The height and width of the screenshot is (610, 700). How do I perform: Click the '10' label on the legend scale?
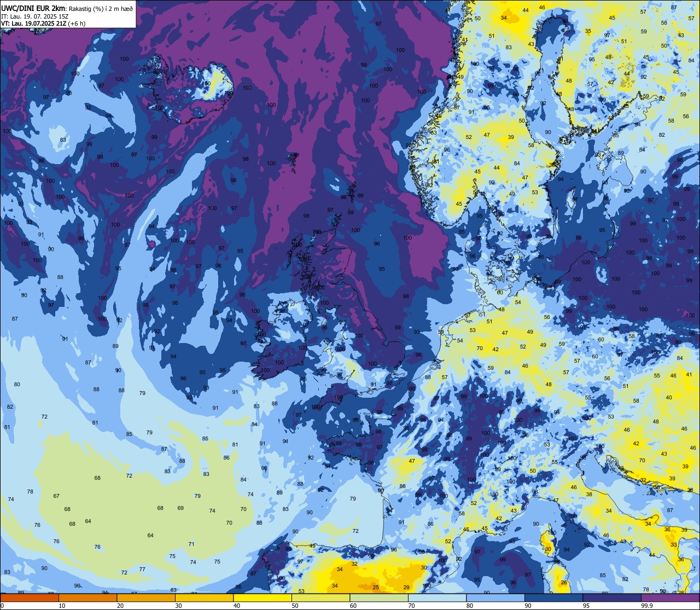point(62,606)
